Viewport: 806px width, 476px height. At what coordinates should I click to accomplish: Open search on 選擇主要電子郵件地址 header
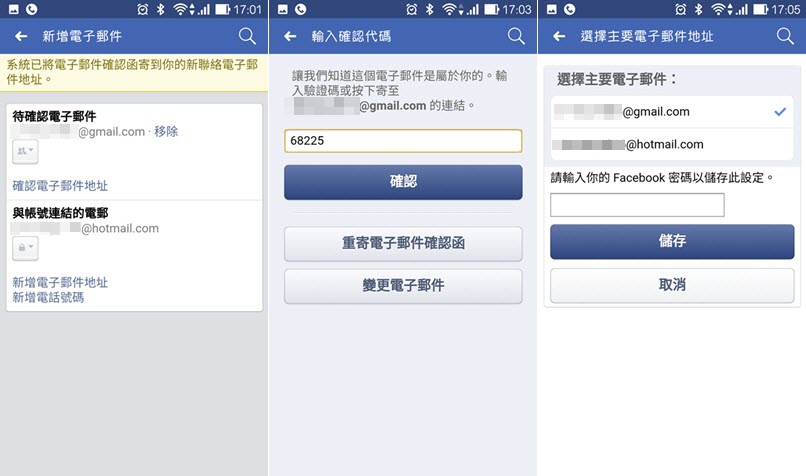785,36
